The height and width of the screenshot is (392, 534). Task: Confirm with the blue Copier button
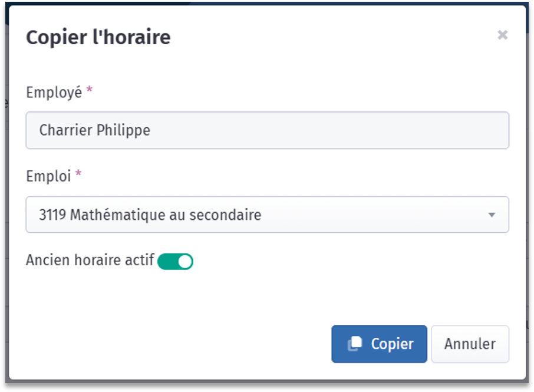379,344
